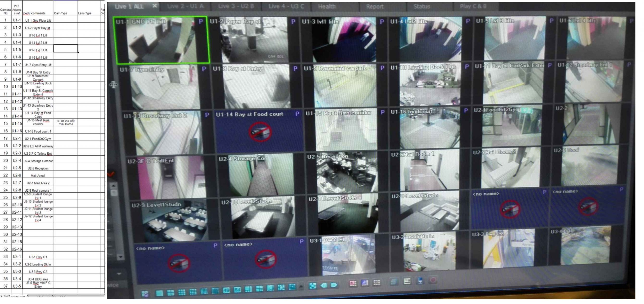This screenshot has width=644, height=304.
Task: Click the Cam Type cell for U1-5
Action: 66,49
